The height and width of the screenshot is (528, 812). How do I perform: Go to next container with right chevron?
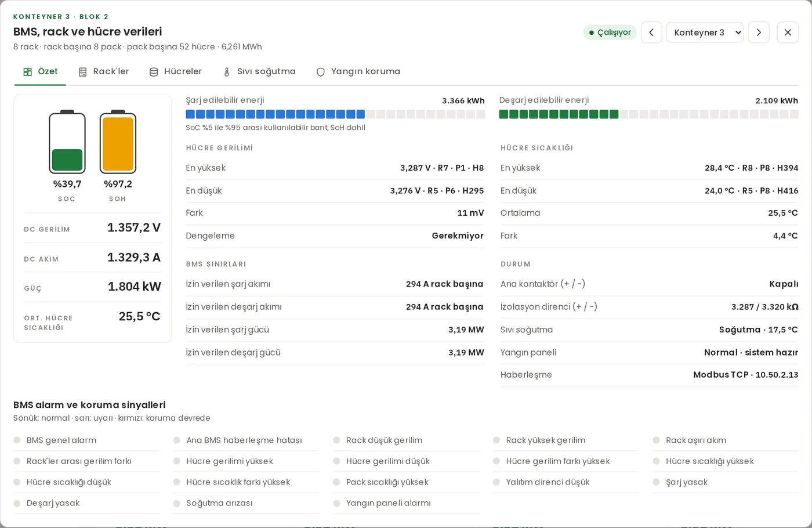[x=759, y=32]
